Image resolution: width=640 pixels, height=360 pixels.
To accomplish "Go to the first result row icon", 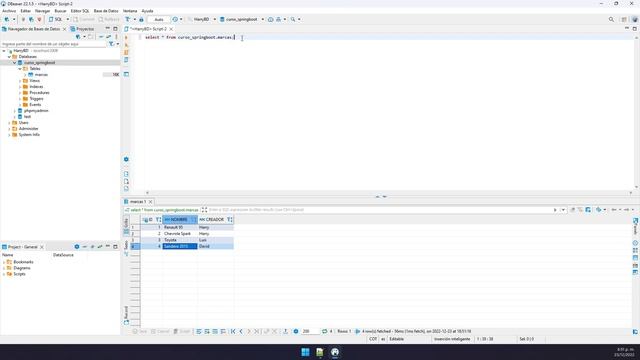I will (233, 331).
